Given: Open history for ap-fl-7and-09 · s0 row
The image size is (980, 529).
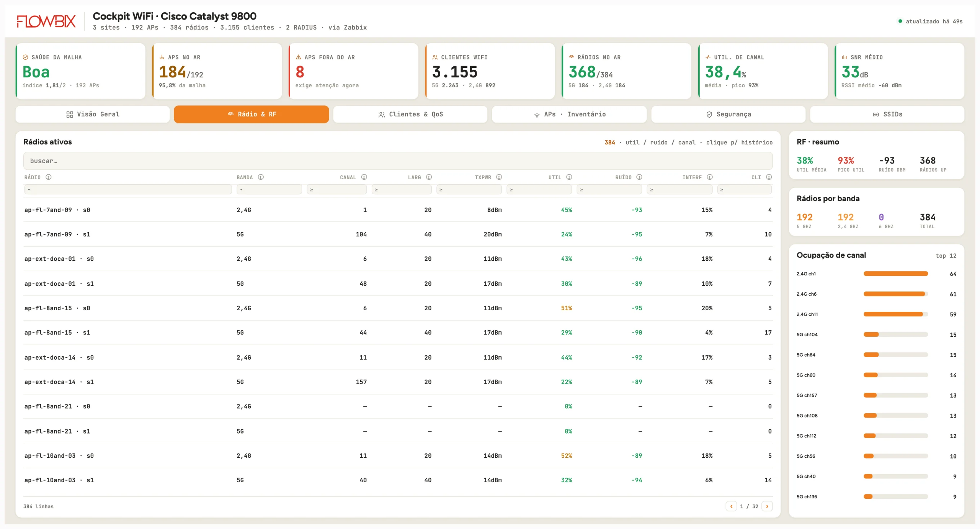Looking at the screenshot, I should [x=398, y=210].
